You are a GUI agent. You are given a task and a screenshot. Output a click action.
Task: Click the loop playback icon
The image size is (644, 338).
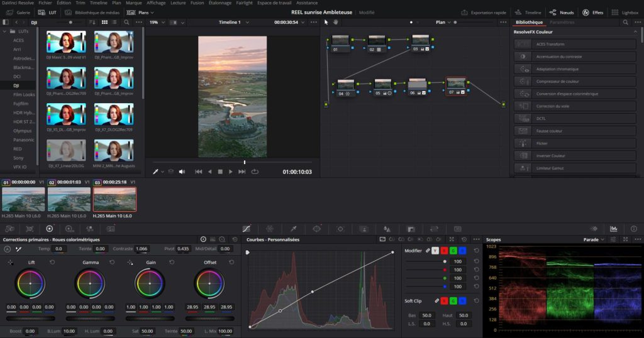point(255,172)
